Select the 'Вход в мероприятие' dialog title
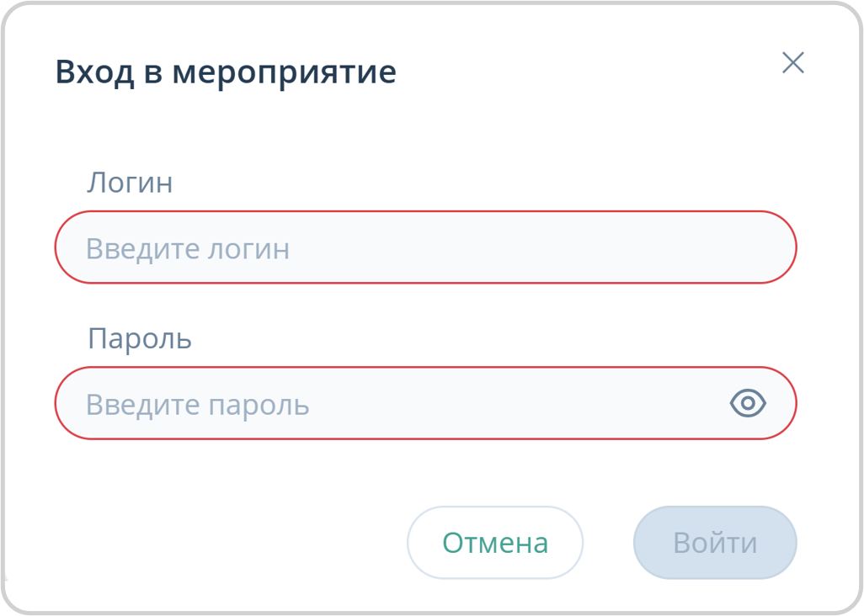Screen dimensions: 864x616 (225, 72)
